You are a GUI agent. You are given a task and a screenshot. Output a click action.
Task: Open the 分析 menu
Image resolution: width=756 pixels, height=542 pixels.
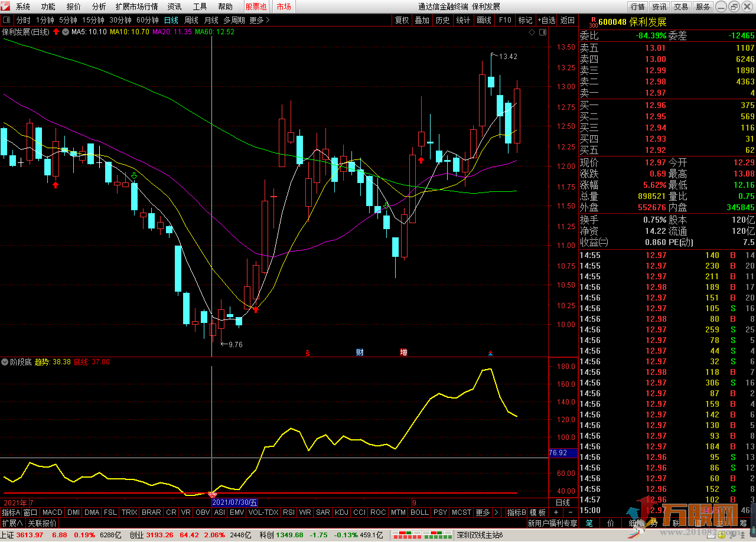tap(99, 6)
